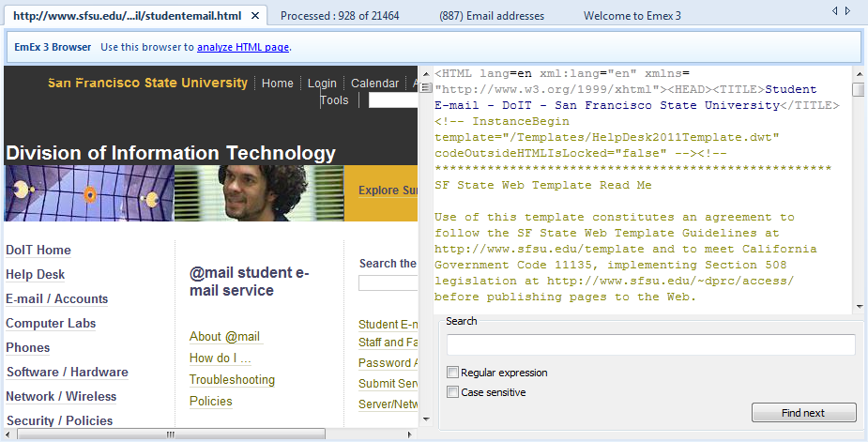Focus the header site search box

(393, 100)
